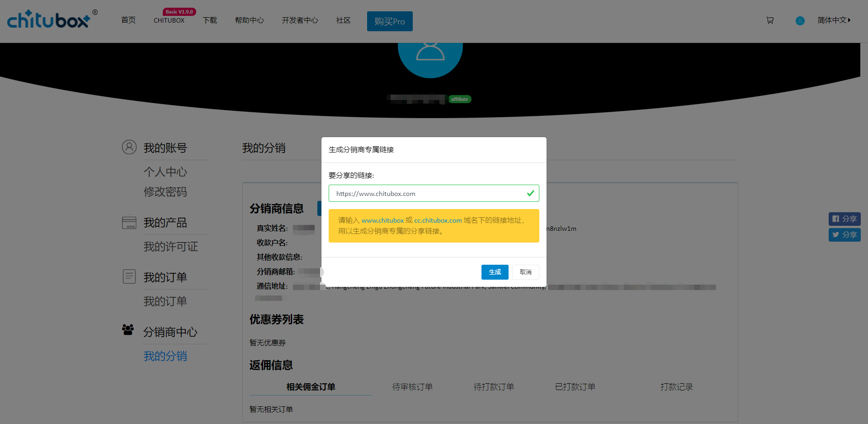868x424 pixels.
Task: Switch to the 相关佣金订单 tab
Action: 311,387
